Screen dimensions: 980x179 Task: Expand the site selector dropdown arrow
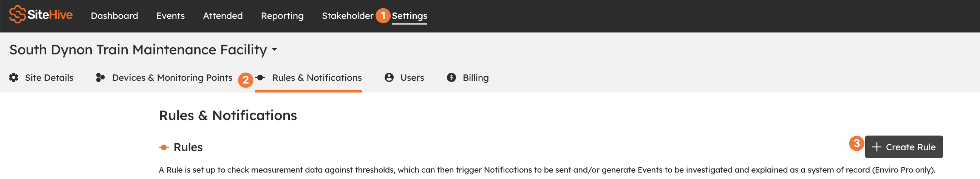coord(274,50)
